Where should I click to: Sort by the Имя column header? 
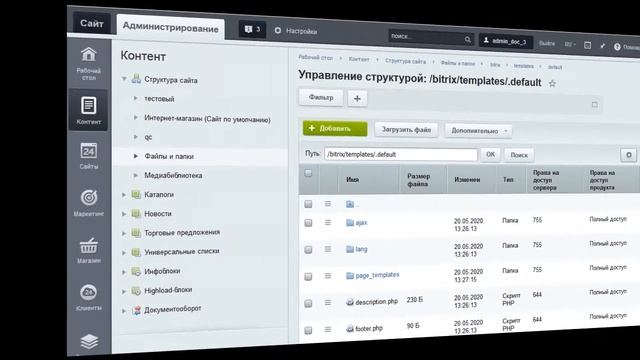(353, 180)
